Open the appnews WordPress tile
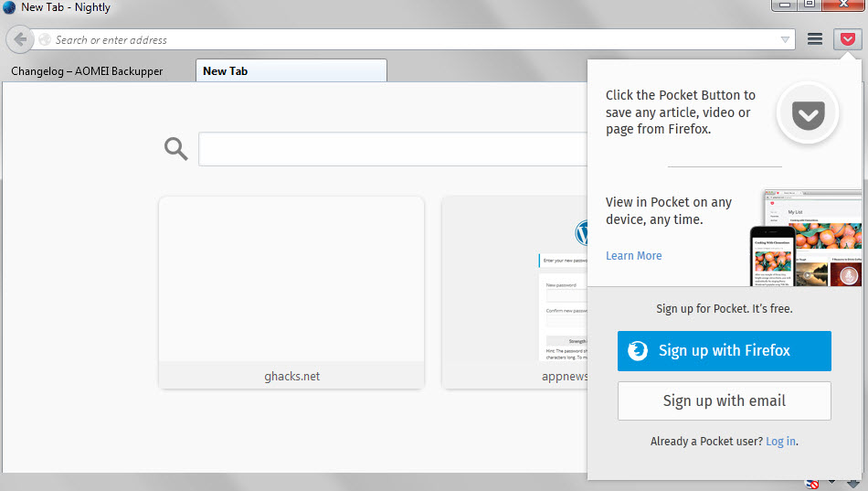868x491 pixels. [514, 292]
